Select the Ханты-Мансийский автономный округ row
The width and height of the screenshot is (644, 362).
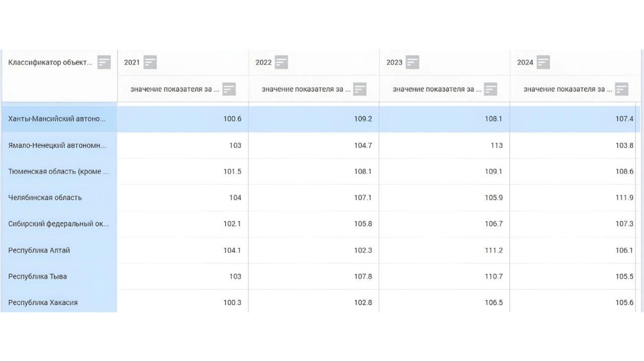tap(57, 119)
